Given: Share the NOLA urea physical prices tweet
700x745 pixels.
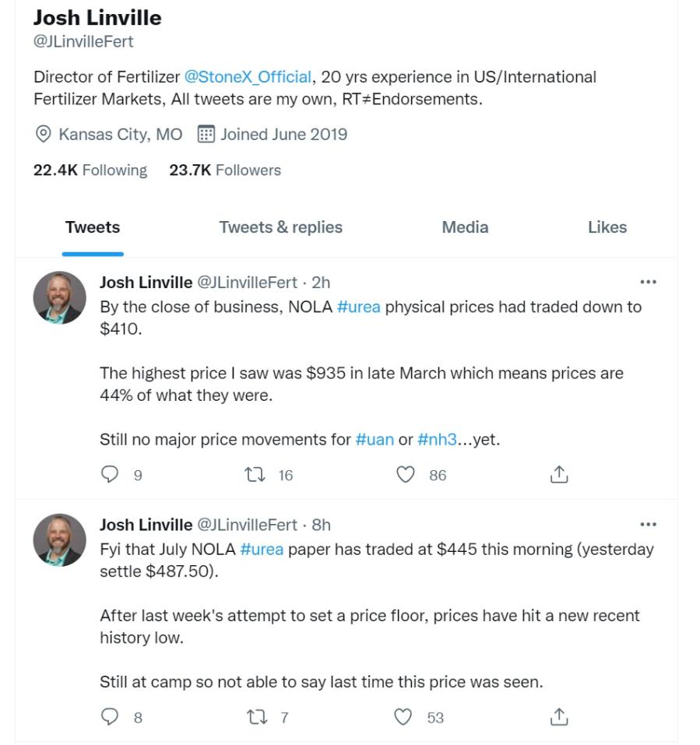Looking at the screenshot, I should tap(559, 475).
